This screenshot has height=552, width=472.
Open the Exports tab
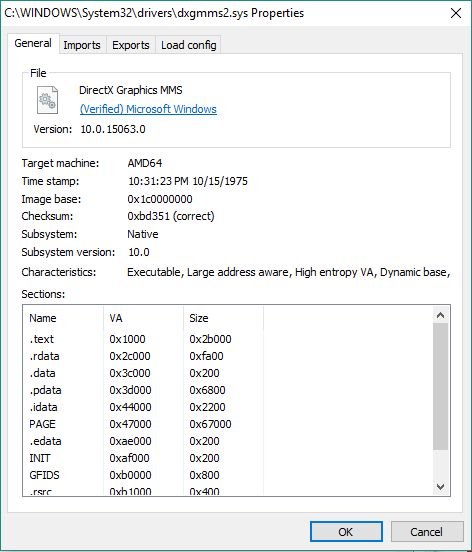click(x=131, y=45)
